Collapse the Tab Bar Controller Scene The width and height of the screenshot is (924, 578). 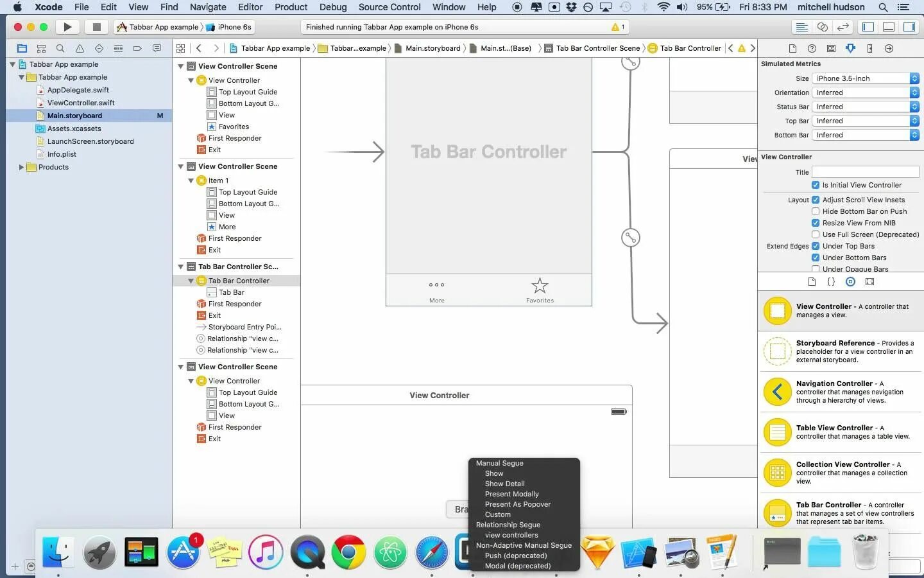tap(180, 267)
